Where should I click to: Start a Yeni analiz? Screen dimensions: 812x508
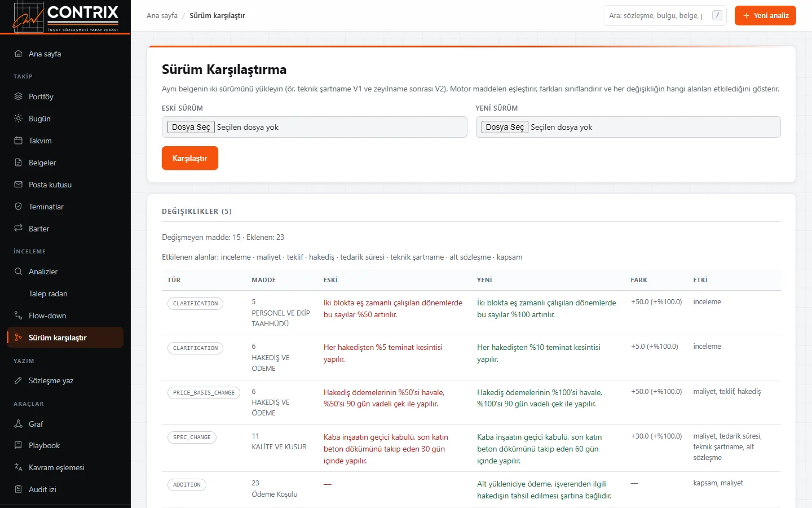click(x=765, y=16)
